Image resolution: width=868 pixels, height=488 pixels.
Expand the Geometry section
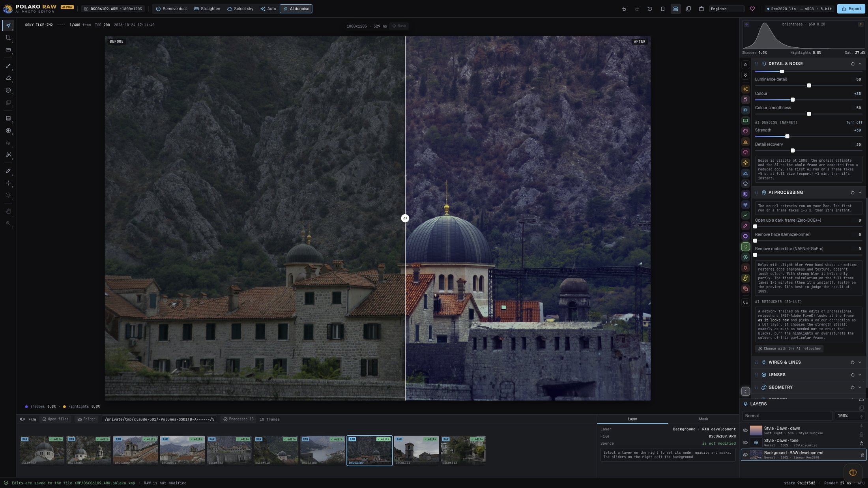coord(860,387)
